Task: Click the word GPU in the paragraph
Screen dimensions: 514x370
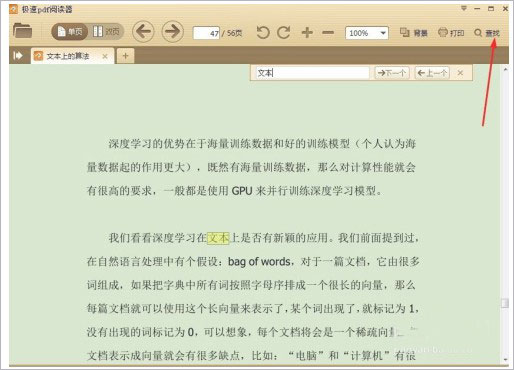Action: pyautogui.click(x=242, y=191)
